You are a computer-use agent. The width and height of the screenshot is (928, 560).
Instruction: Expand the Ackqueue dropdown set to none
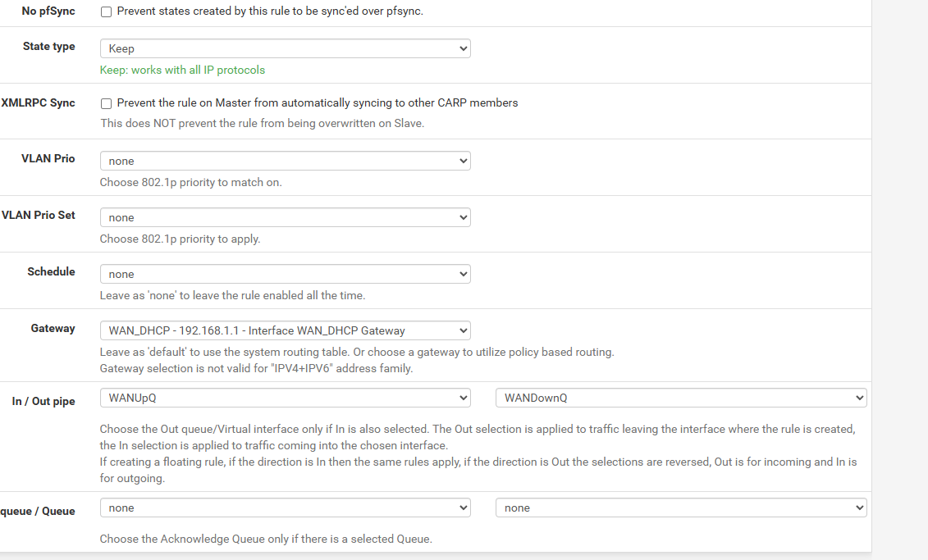coord(285,508)
